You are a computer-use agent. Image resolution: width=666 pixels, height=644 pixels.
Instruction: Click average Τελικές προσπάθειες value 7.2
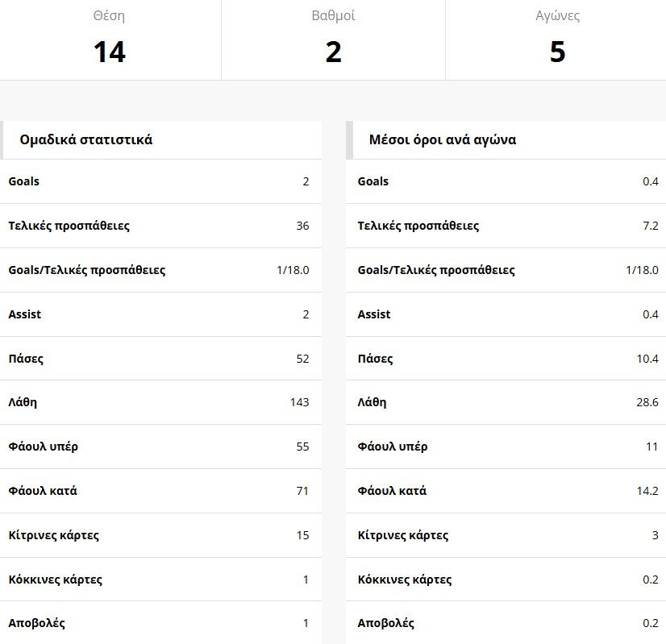[x=650, y=226]
